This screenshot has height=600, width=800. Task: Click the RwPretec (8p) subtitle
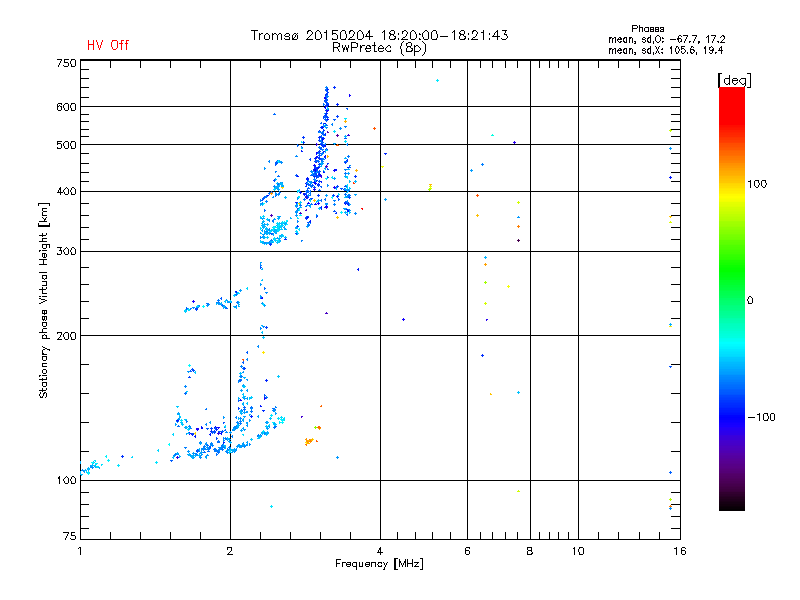379,48
